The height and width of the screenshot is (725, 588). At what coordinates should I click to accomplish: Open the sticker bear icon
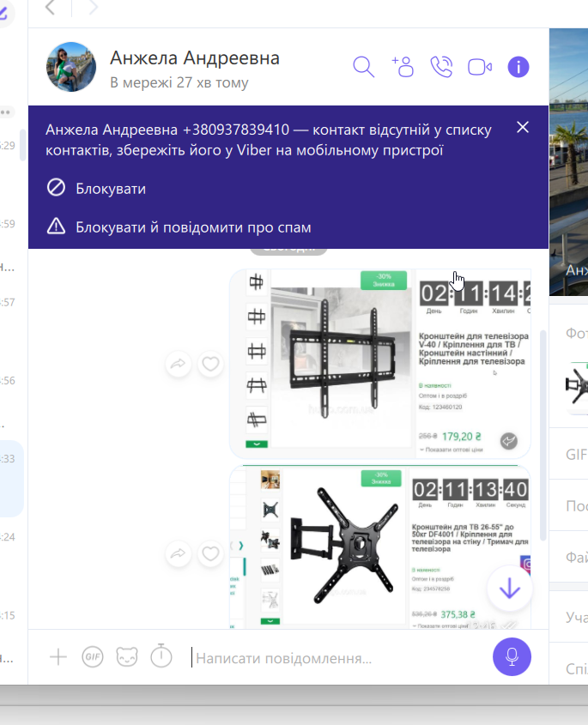click(x=127, y=656)
